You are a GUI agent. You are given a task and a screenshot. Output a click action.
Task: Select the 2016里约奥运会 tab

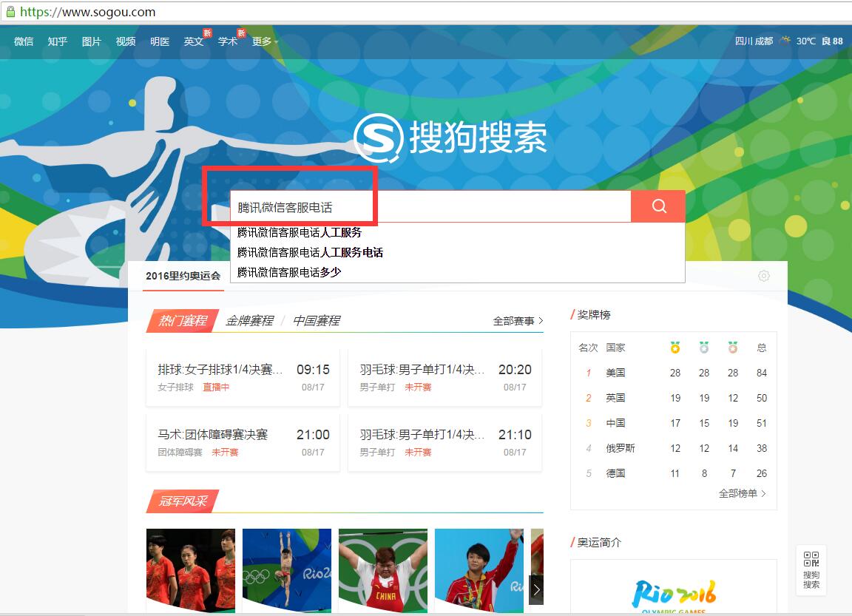[x=183, y=276]
